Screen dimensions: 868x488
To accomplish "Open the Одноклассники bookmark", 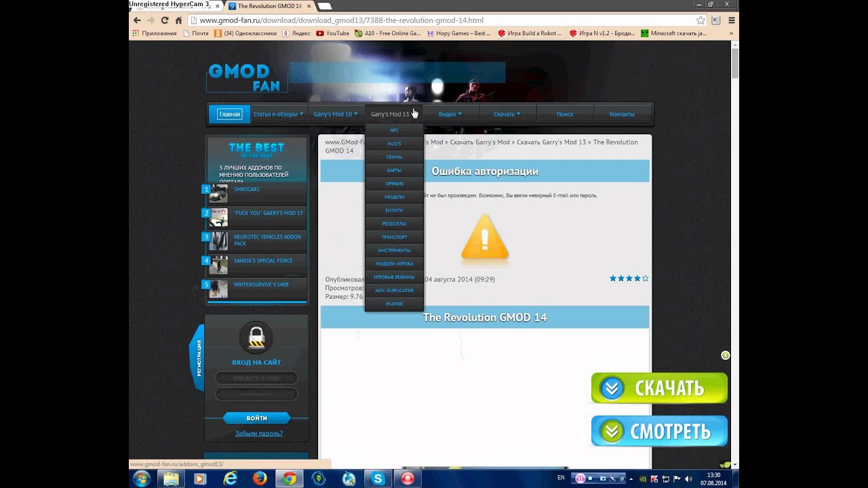I will tap(245, 33).
